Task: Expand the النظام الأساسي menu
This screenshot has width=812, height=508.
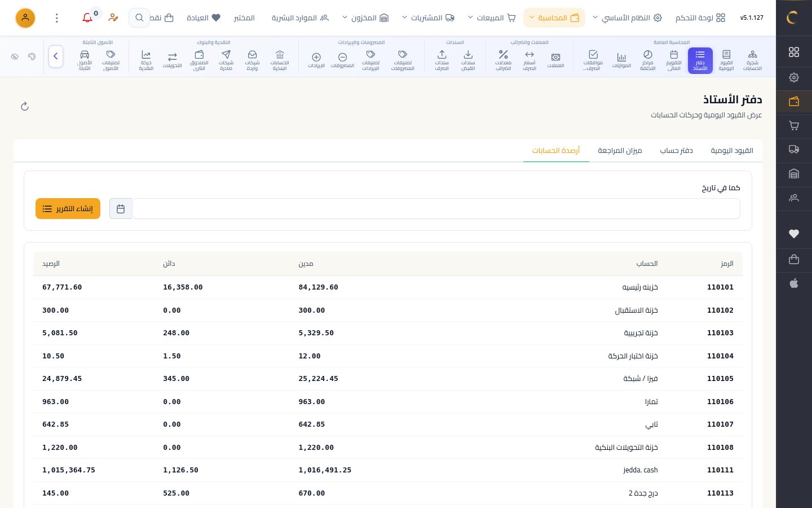Action: pos(627,18)
